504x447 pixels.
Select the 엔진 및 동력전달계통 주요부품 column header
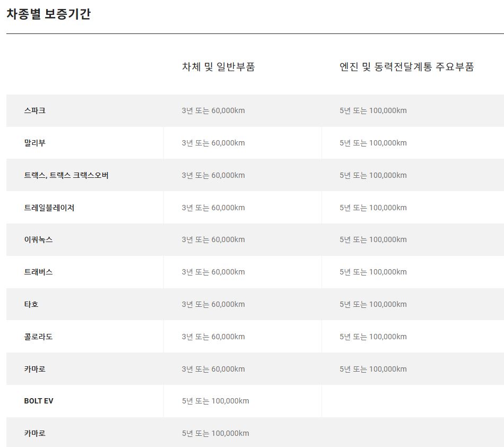(x=406, y=66)
